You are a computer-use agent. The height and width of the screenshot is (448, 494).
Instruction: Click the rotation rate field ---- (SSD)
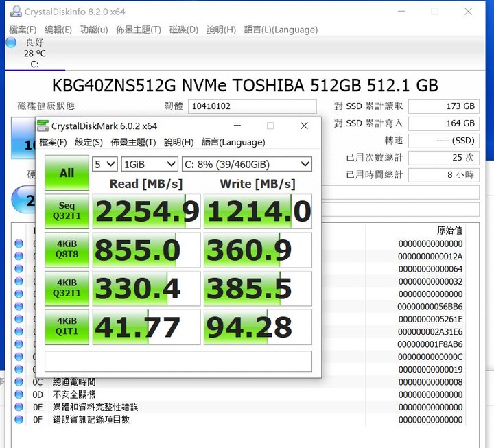444,141
